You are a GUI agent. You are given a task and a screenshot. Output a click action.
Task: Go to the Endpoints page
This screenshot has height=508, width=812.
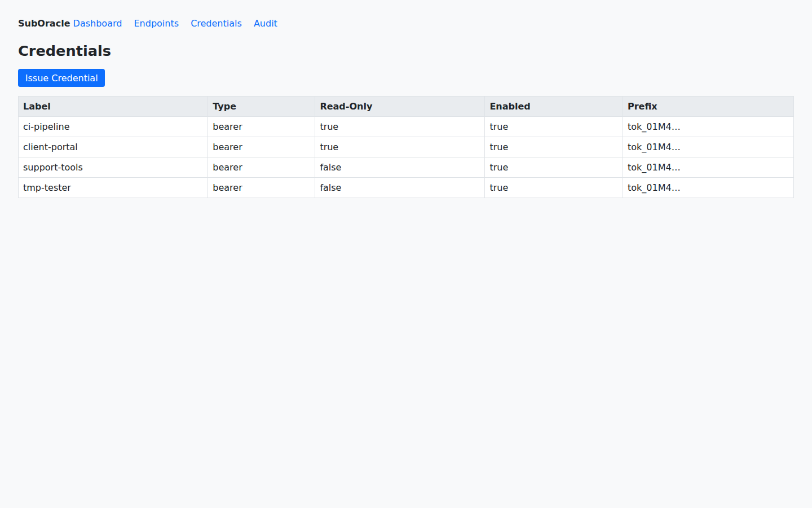tap(156, 23)
